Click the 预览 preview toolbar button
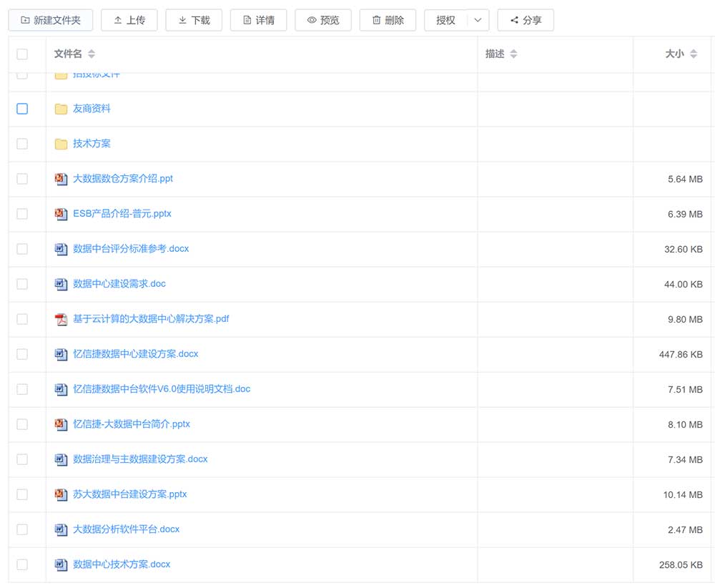Viewport: 715px width, 588px height. (x=323, y=21)
